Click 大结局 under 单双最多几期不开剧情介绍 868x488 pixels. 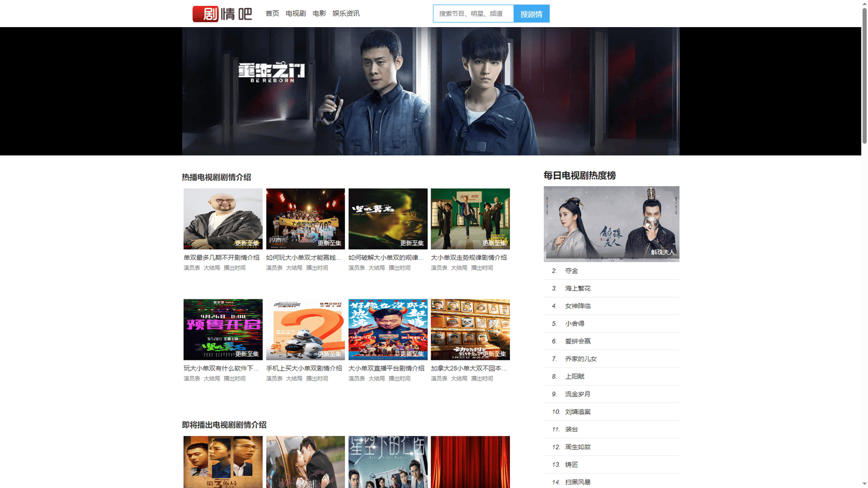(x=212, y=267)
